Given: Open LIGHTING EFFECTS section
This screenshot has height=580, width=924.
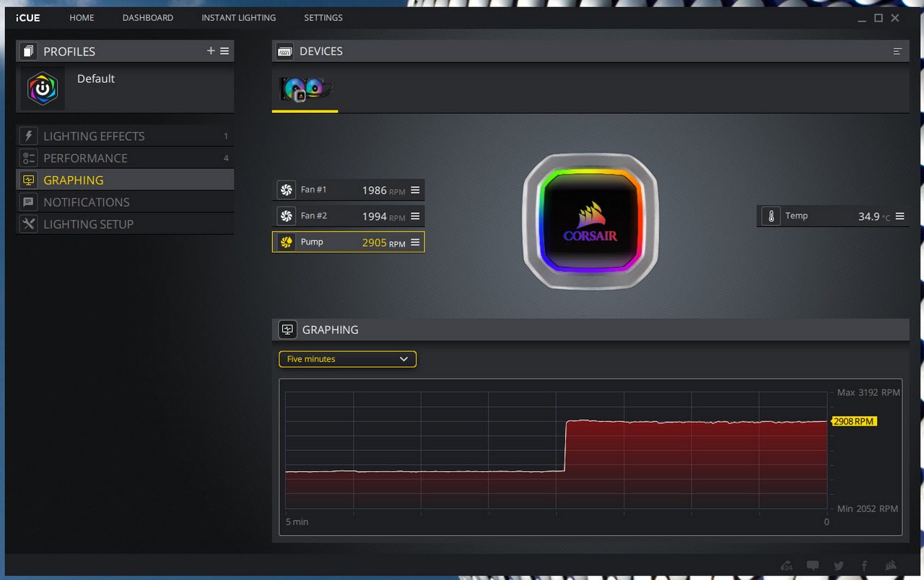Looking at the screenshot, I should (x=125, y=136).
